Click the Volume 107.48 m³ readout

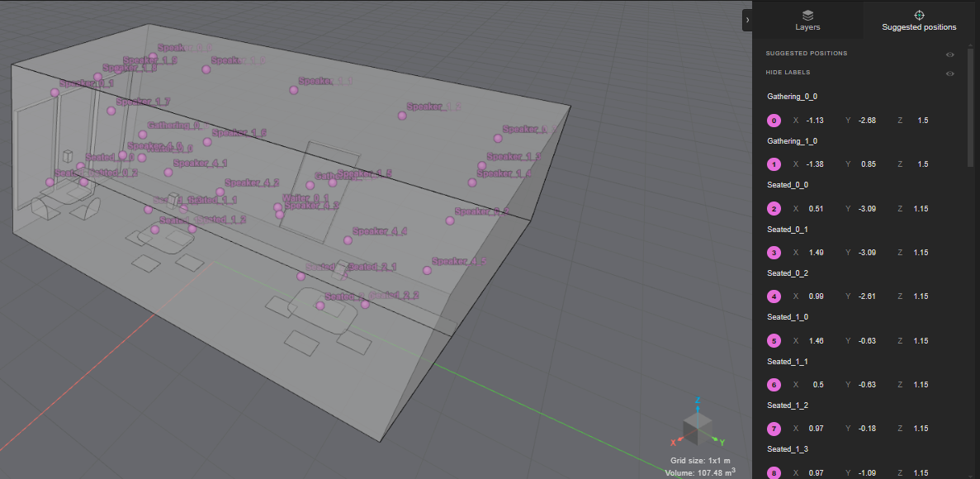[699, 472]
